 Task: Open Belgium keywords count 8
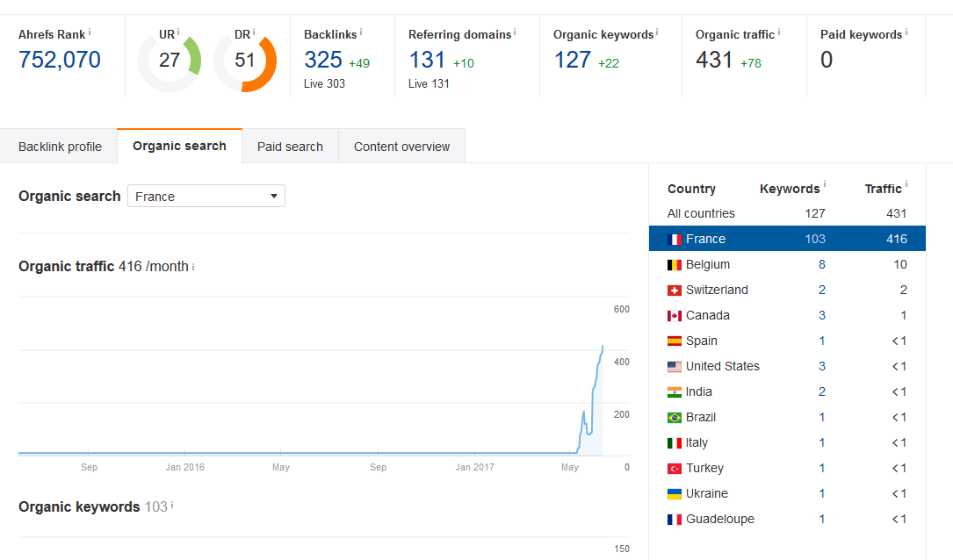point(822,265)
